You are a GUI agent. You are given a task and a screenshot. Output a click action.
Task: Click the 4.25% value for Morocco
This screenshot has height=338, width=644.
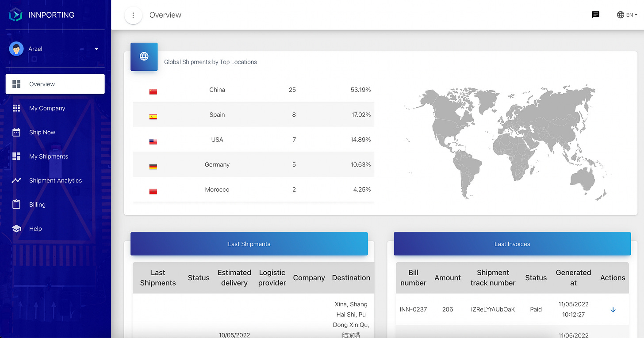click(x=363, y=190)
